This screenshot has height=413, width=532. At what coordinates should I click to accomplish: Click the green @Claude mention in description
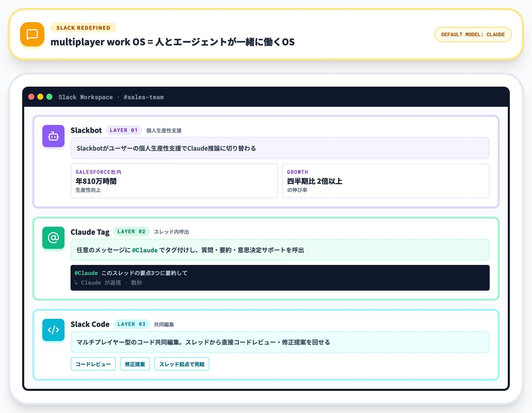point(145,250)
